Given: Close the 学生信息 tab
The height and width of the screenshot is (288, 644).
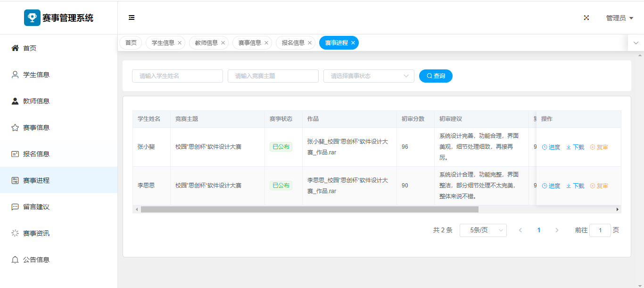Looking at the screenshot, I should (180, 43).
